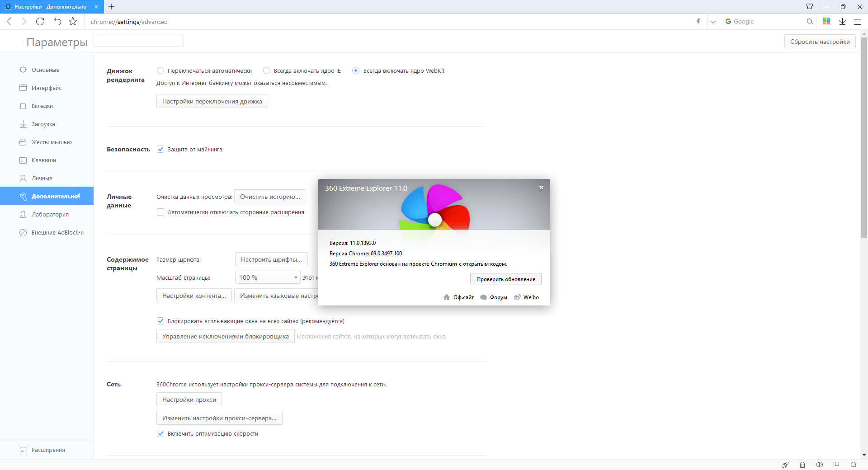Click Настройки контента button
Image resolution: width=868 pixels, height=470 pixels.
(x=194, y=296)
